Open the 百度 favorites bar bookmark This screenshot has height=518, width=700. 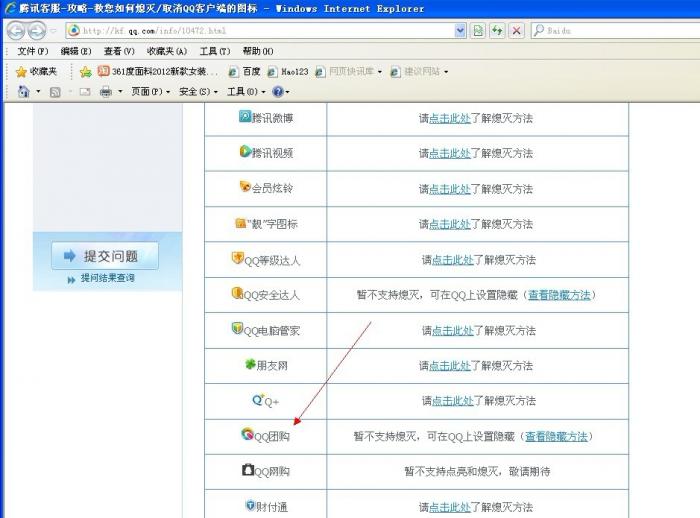244,71
